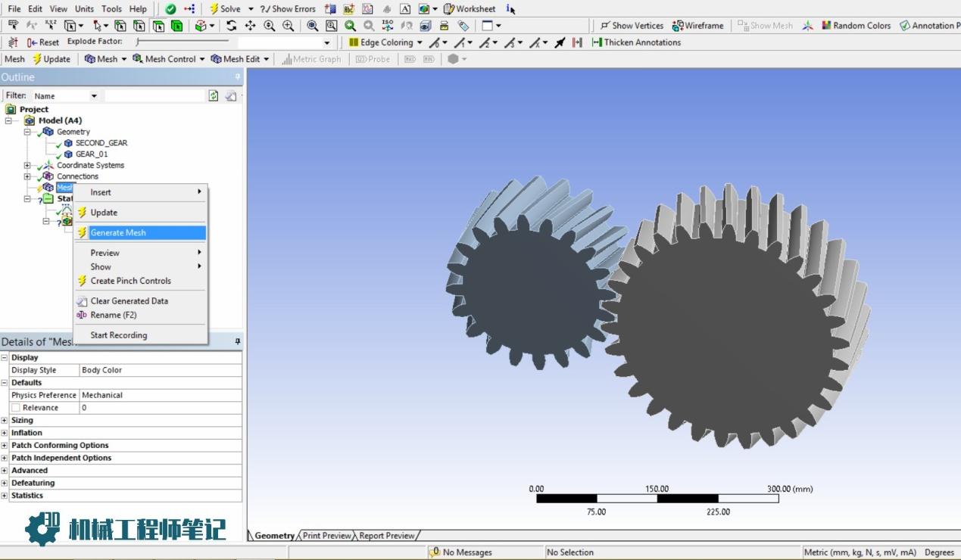
Task: Open the Edit menu
Action: (36, 9)
